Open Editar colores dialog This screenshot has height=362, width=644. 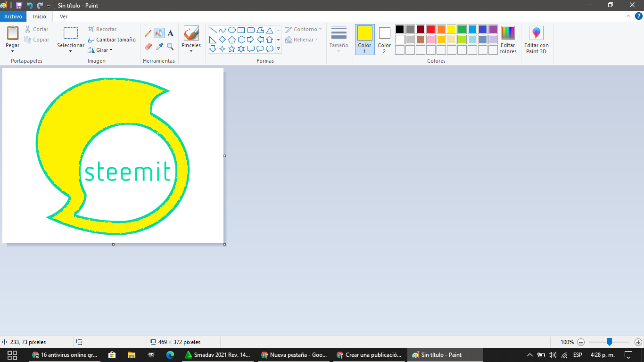pyautogui.click(x=508, y=40)
